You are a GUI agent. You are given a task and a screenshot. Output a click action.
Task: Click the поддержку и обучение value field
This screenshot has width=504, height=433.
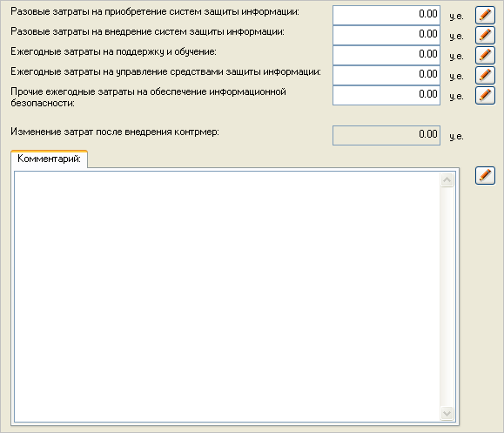click(386, 55)
